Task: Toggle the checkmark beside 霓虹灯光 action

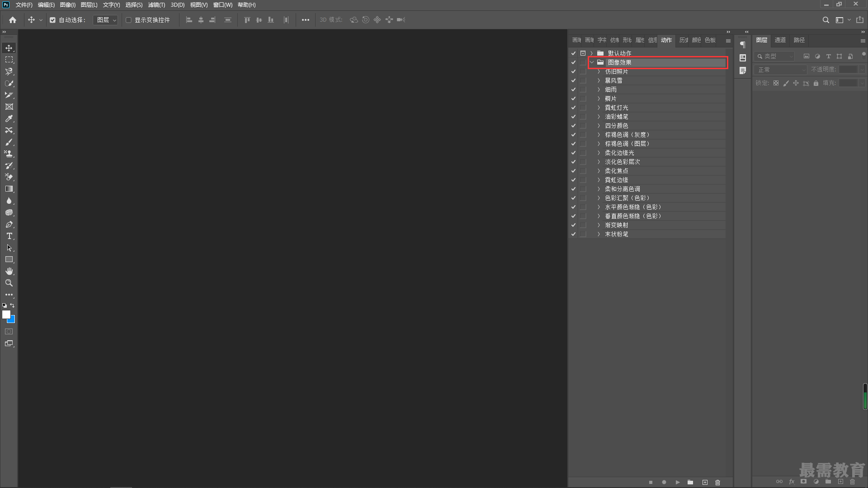Action: coord(573,108)
